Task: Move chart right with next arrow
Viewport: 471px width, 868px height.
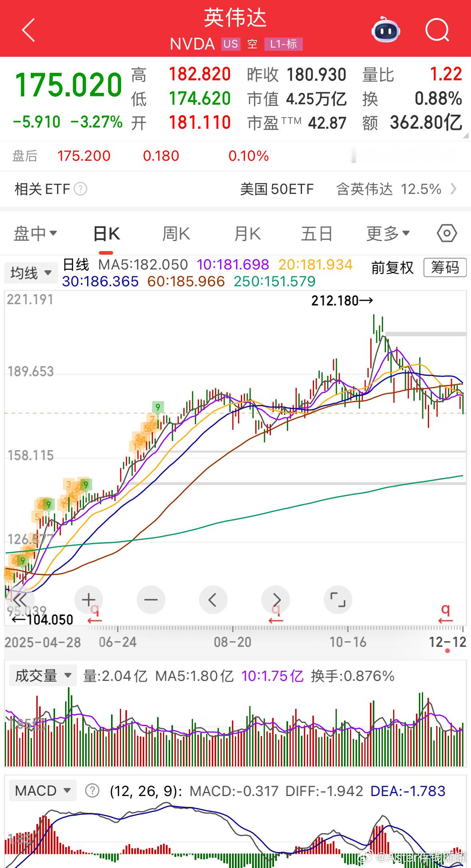Action: coord(276,600)
